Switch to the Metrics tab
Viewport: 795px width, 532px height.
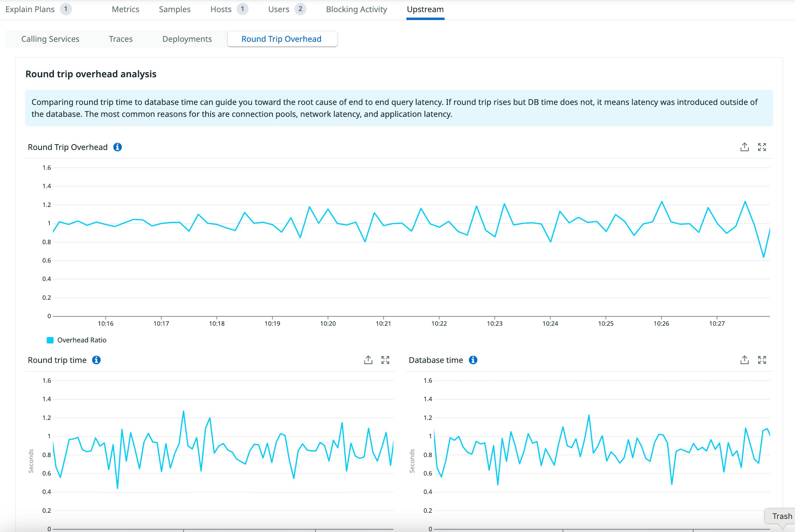(x=125, y=9)
